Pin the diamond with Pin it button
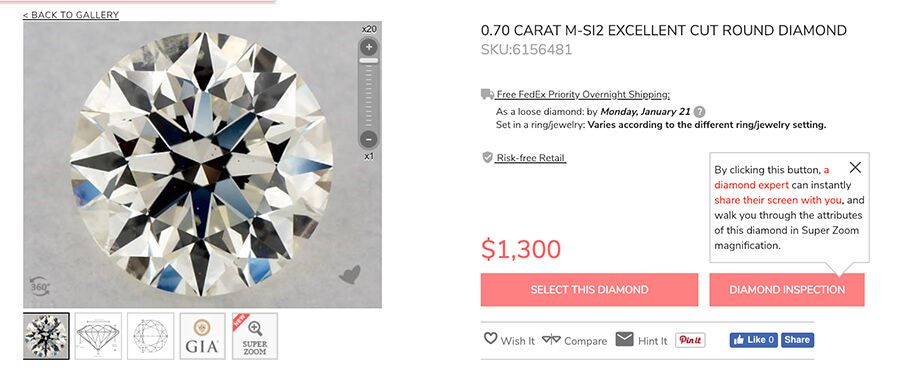Viewport: 900px width, 380px height. (x=690, y=340)
